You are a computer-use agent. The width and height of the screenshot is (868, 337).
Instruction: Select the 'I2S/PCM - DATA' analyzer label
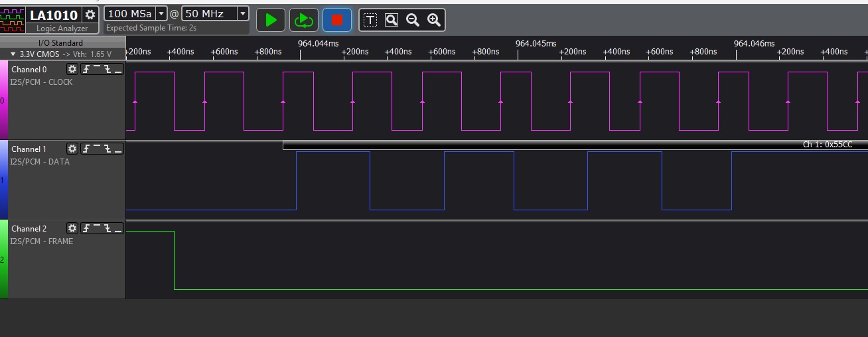(40, 162)
